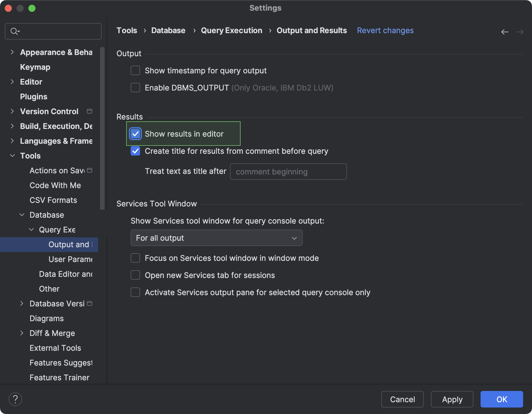Enable Focus on Services tool window

click(x=135, y=258)
